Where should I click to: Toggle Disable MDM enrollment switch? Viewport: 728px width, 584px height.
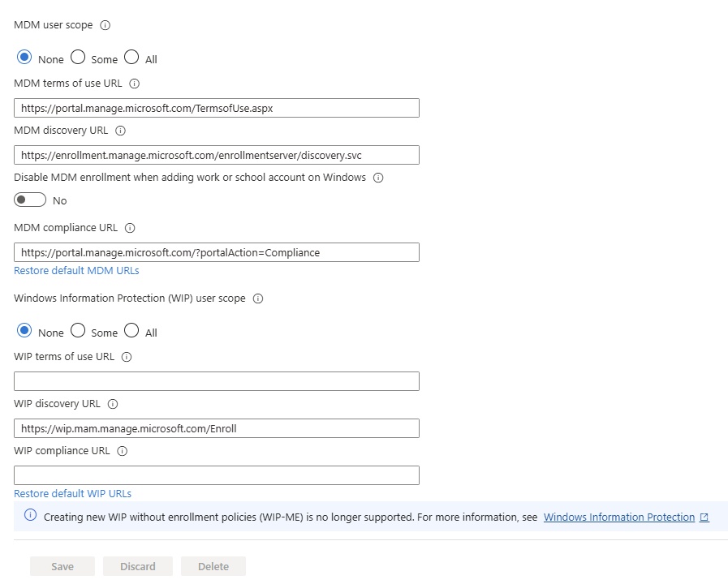point(30,200)
